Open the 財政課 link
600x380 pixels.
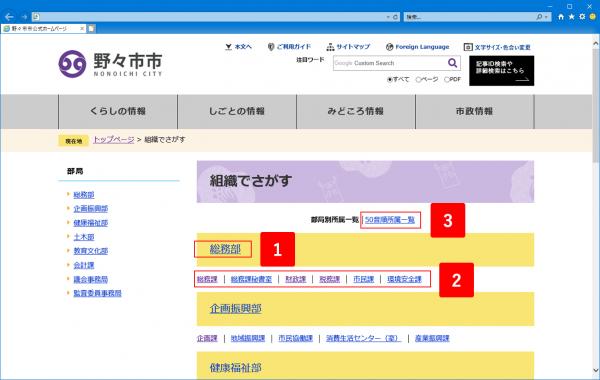click(296, 279)
